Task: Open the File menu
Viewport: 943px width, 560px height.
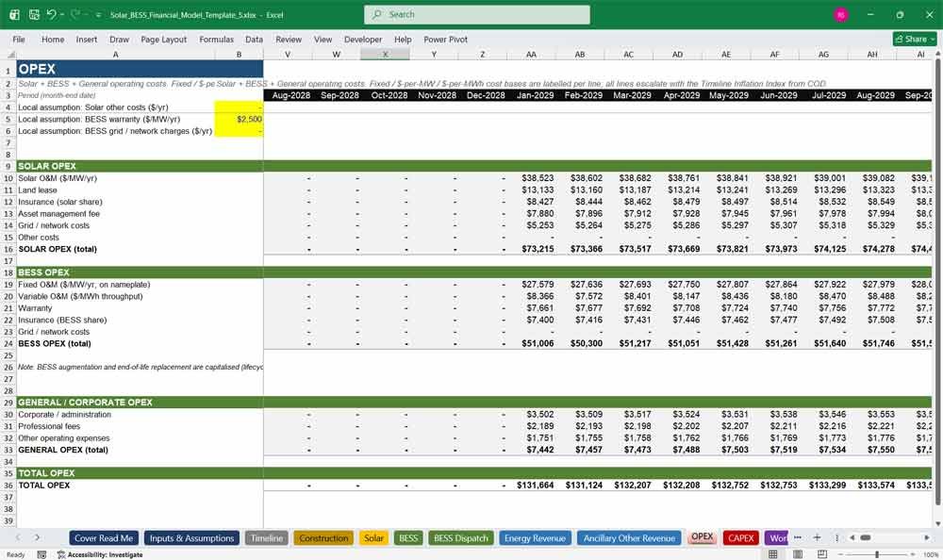Action: (x=19, y=39)
